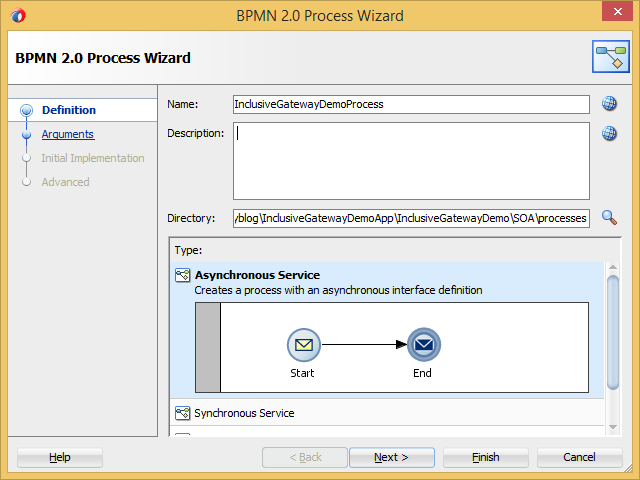The width and height of the screenshot is (640, 480).
Task: Click the Asynchronous Service type icon
Action: (x=182, y=275)
